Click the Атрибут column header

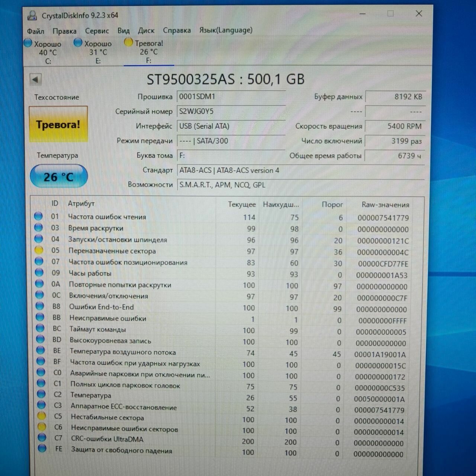(x=81, y=203)
